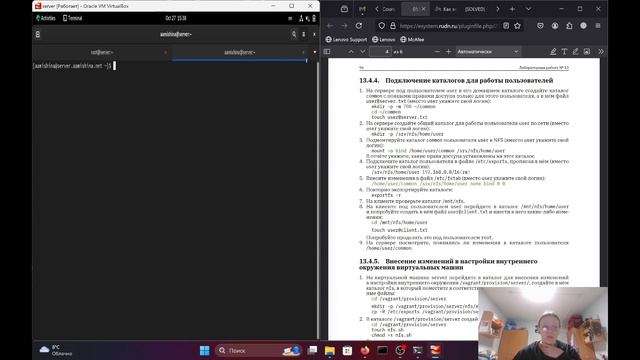Open a new browser tab with plus

(512, 9)
